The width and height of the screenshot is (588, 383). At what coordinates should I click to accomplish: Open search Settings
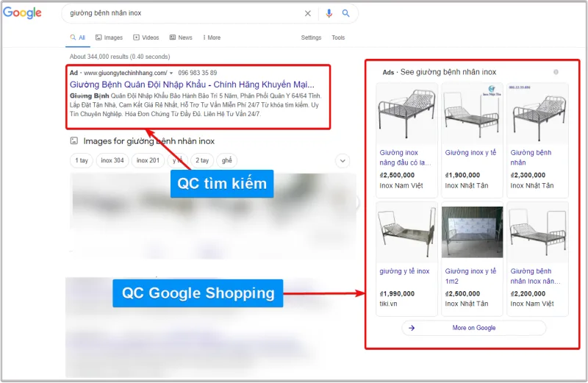(x=311, y=37)
